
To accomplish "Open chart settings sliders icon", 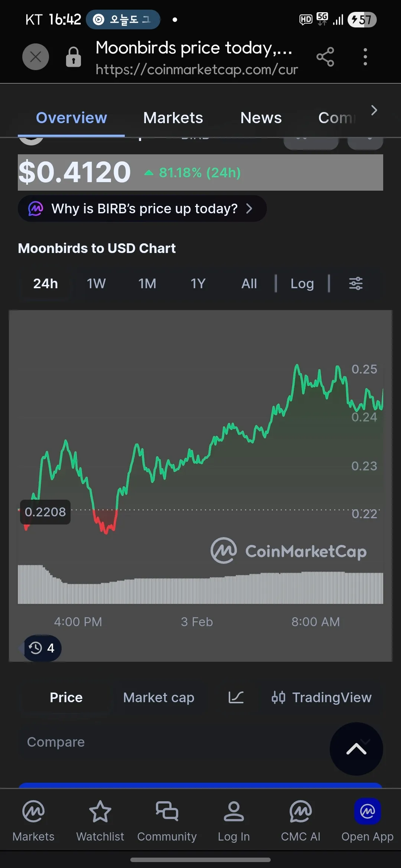I will click(356, 284).
